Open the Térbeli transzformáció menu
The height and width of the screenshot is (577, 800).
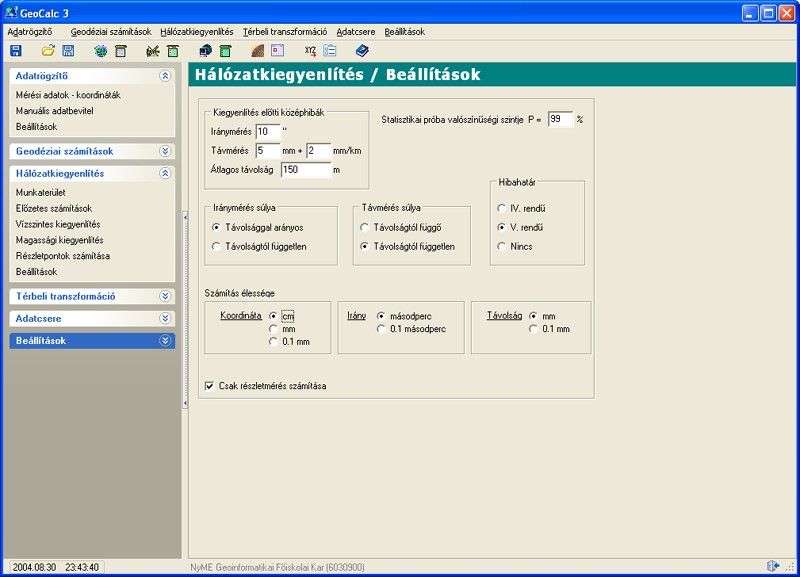[285, 32]
